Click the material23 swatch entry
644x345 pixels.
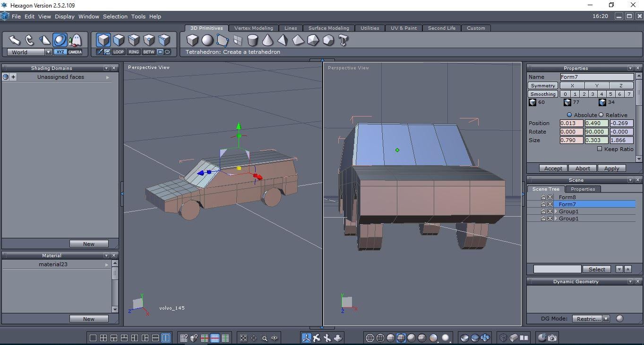coord(53,264)
